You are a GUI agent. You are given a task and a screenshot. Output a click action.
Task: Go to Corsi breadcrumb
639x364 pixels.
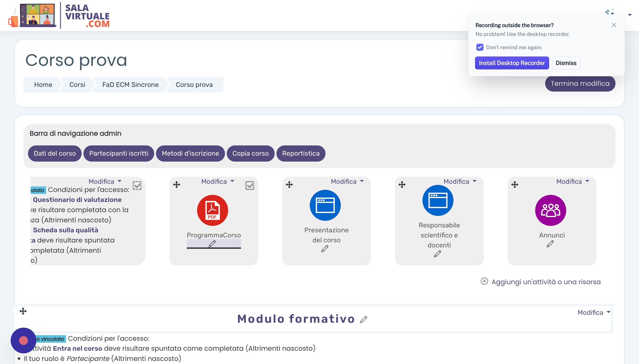click(77, 85)
